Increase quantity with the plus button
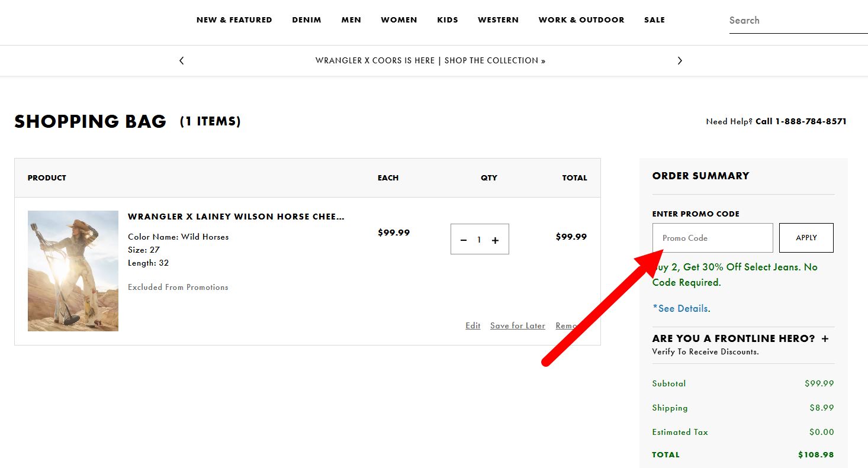The width and height of the screenshot is (868, 468). coord(496,240)
